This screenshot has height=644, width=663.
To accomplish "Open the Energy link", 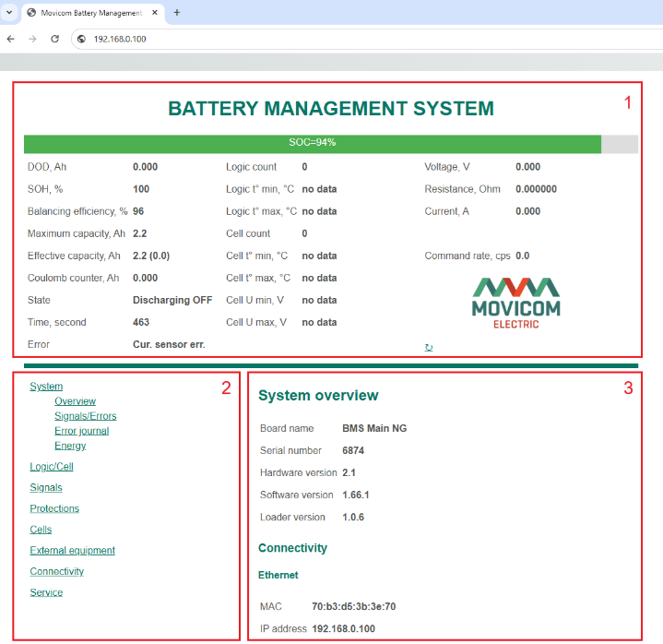I will (x=70, y=446).
